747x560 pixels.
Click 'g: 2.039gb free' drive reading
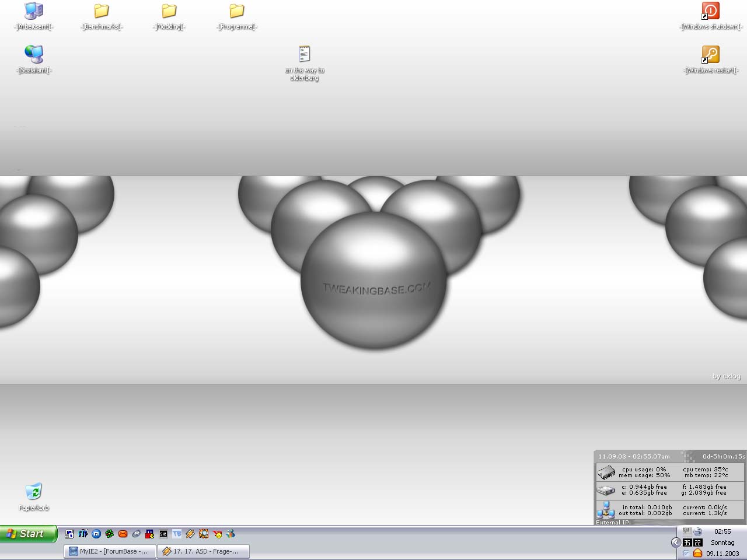pyautogui.click(x=704, y=493)
